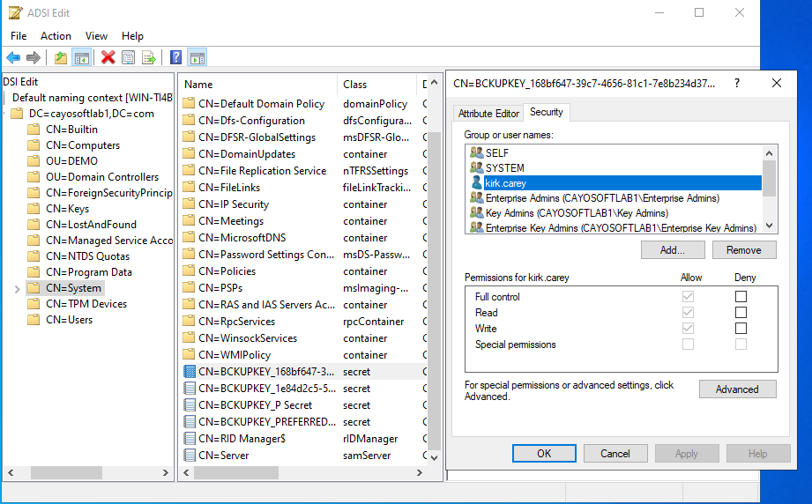Toggle the Show/Hide Console Tree icon

(81, 58)
